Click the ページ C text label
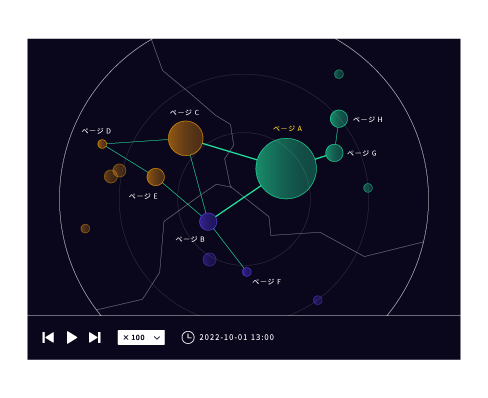The height and width of the screenshot is (398, 488). 184,112
